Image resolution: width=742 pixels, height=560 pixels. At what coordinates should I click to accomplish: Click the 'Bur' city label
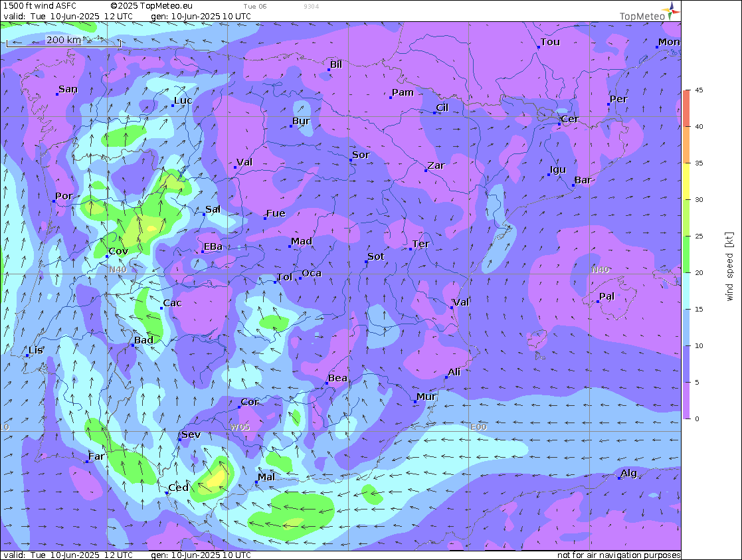pyautogui.click(x=301, y=121)
